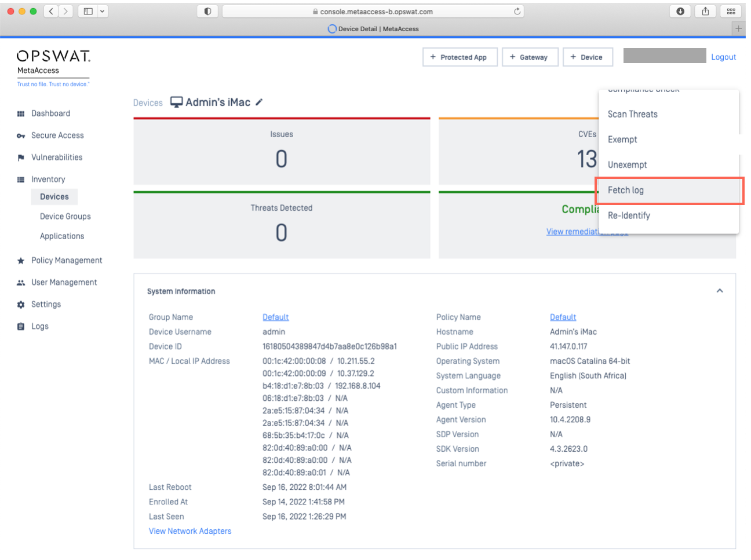Viewport: 751px width, 560px height.
Task: Click the Inventory list icon
Action: point(21,180)
